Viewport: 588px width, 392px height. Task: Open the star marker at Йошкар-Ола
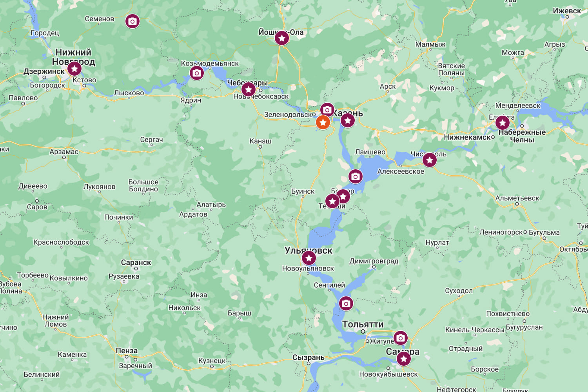click(282, 38)
